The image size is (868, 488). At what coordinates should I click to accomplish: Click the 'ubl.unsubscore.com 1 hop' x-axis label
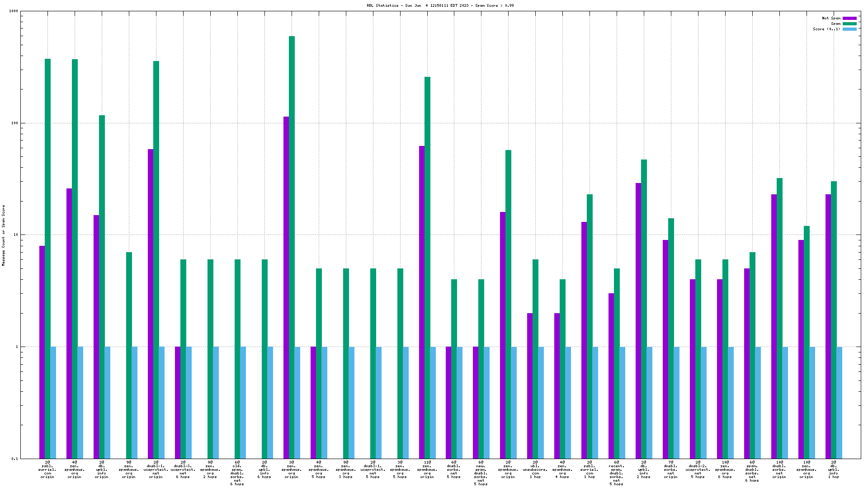click(x=535, y=469)
